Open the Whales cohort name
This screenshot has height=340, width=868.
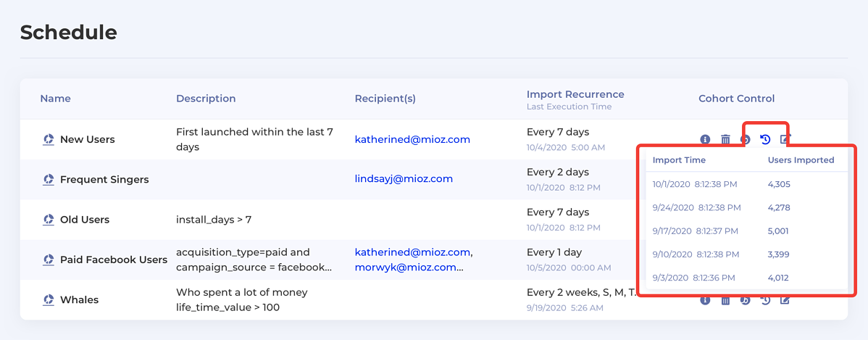[x=79, y=300]
